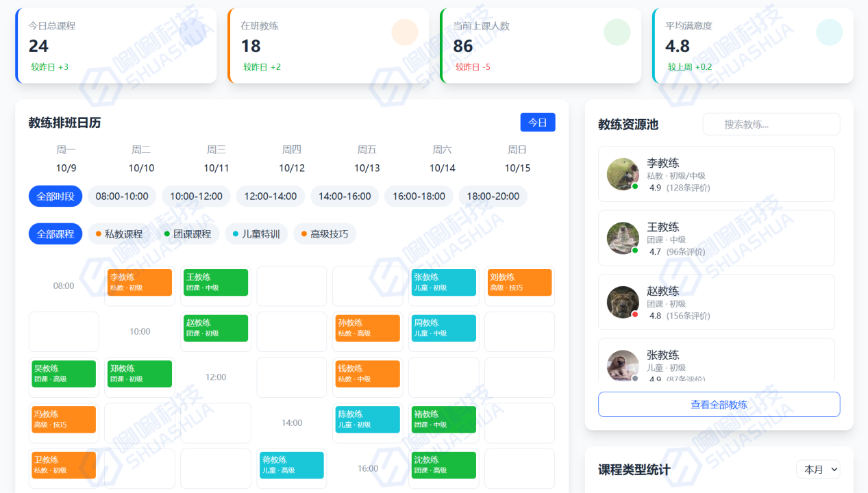Select the 14:00-16:00 time slot filter
This screenshot has width=868, height=493.
pos(345,197)
